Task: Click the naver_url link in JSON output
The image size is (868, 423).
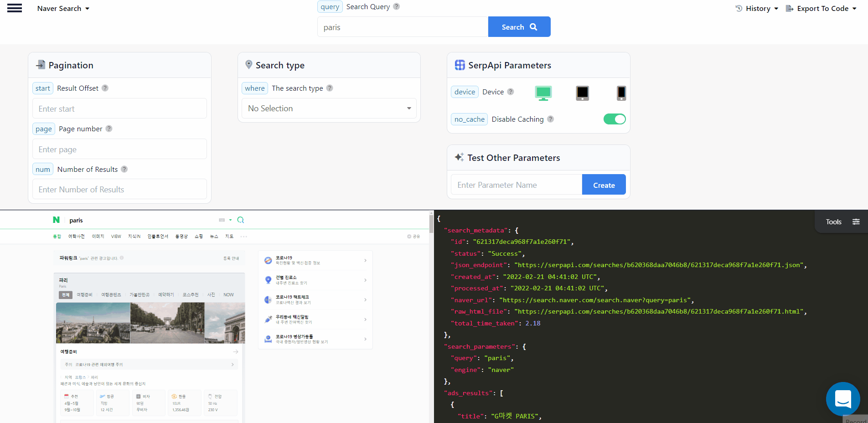Action: 595,300
